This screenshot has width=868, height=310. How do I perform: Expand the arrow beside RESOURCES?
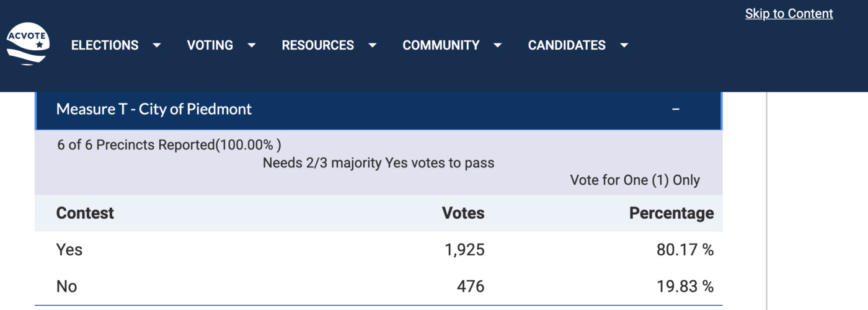(372, 45)
